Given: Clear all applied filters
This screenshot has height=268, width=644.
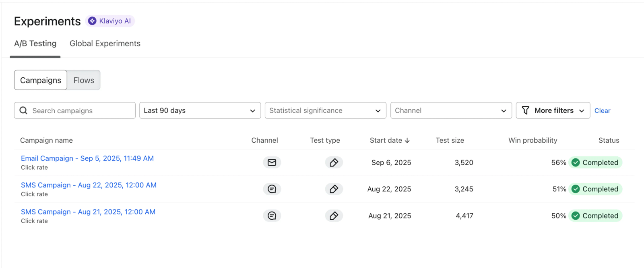Looking at the screenshot, I should point(603,110).
